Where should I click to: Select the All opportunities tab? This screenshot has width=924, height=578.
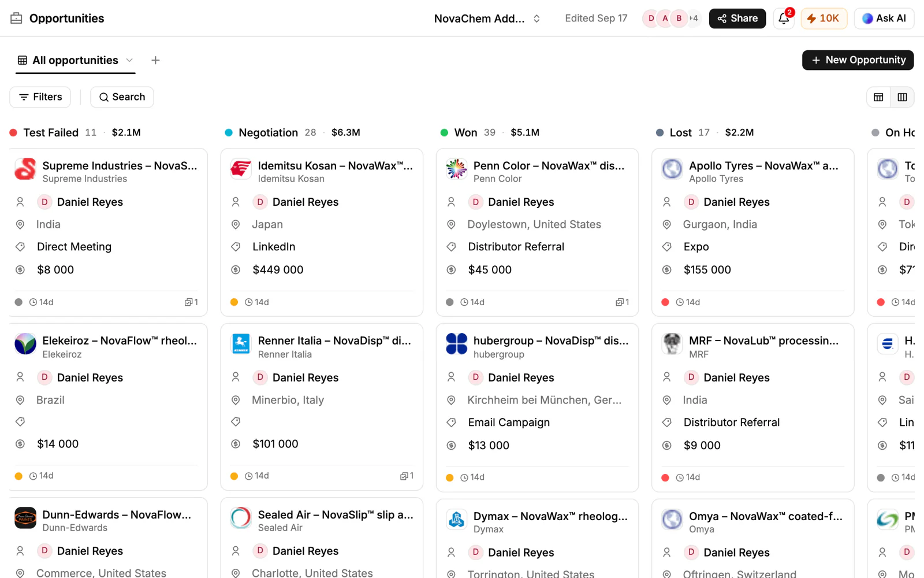(75, 60)
